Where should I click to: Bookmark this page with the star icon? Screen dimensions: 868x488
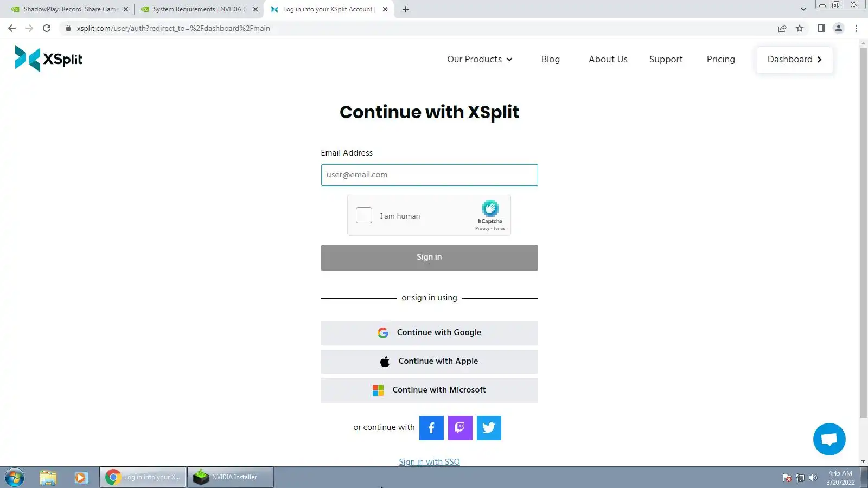tap(800, 28)
